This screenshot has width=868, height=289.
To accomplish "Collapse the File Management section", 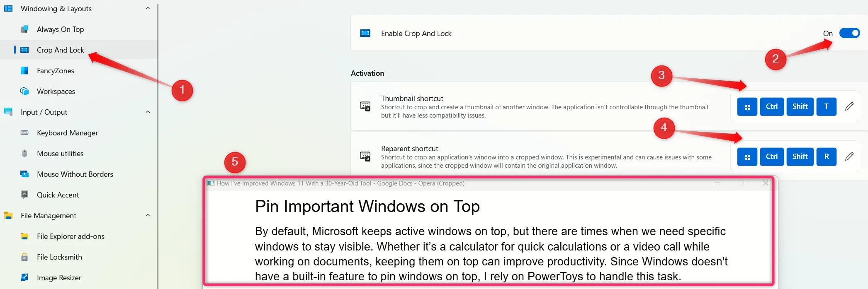I will (x=148, y=215).
